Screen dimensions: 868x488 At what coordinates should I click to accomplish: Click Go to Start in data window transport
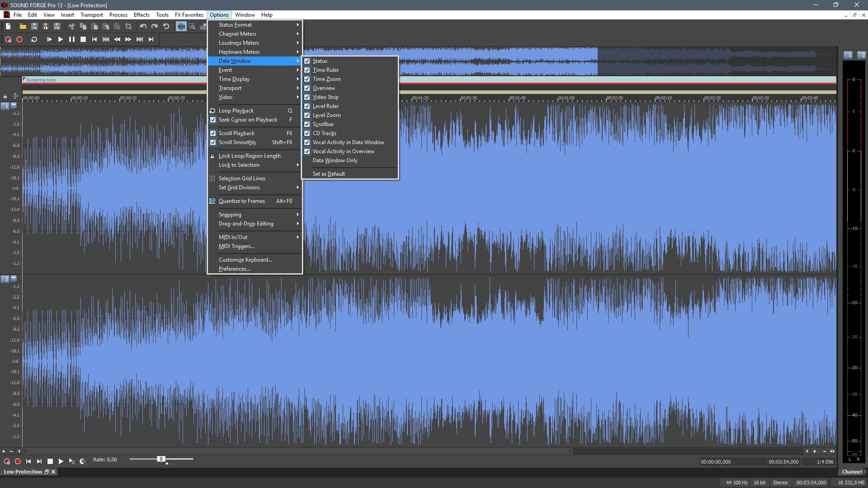[28, 461]
